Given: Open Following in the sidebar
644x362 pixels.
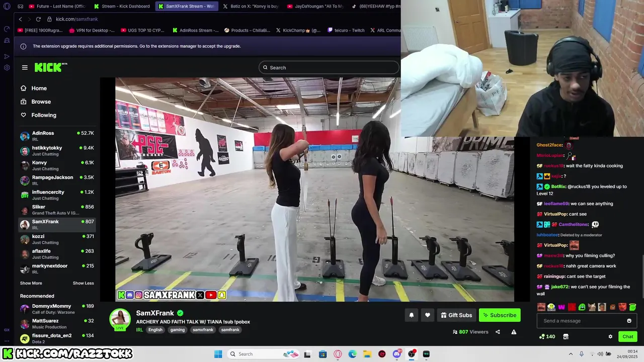Looking at the screenshot, I should click(x=44, y=115).
